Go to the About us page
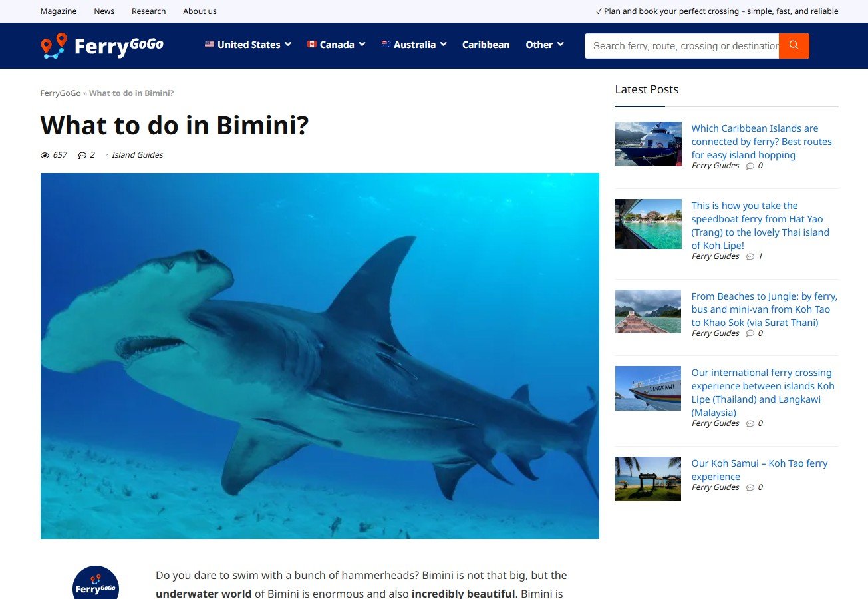Image resolution: width=868 pixels, height=599 pixels. pyautogui.click(x=200, y=11)
